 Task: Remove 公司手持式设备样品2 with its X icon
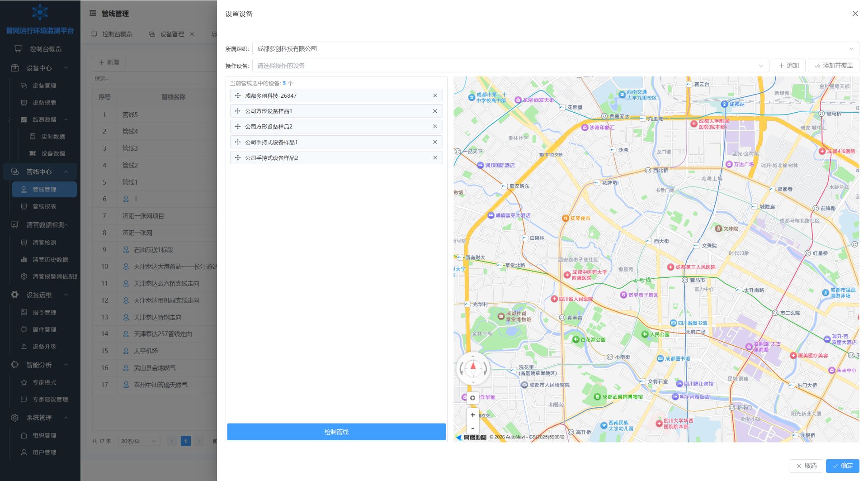[x=435, y=158]
